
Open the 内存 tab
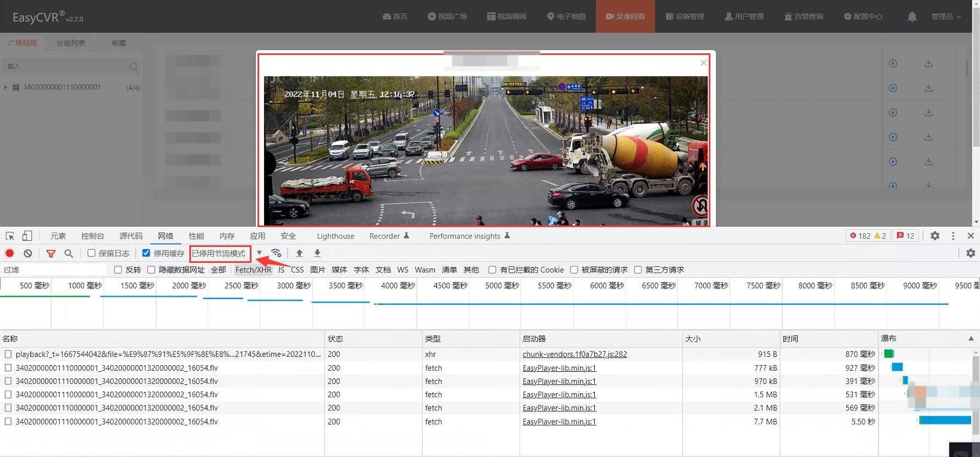(x=227, y=236)
